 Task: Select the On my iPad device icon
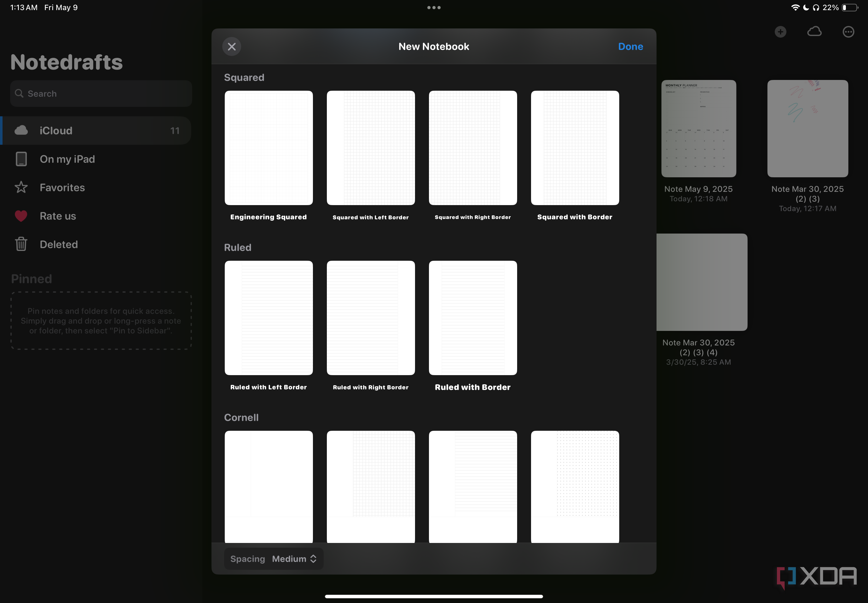pyautogui.click(x=21, y=159)
